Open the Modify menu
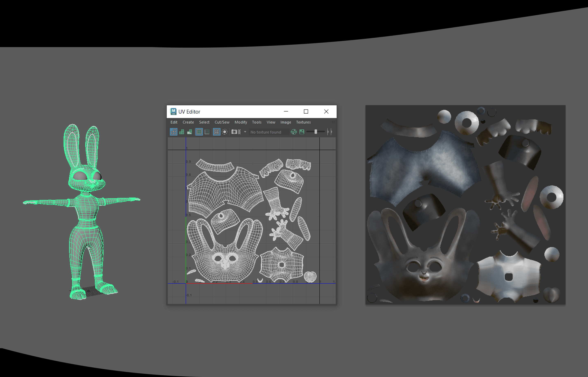The width and height of the screenshot is (588, 377). pyautogui.click(x=241, y=122)
